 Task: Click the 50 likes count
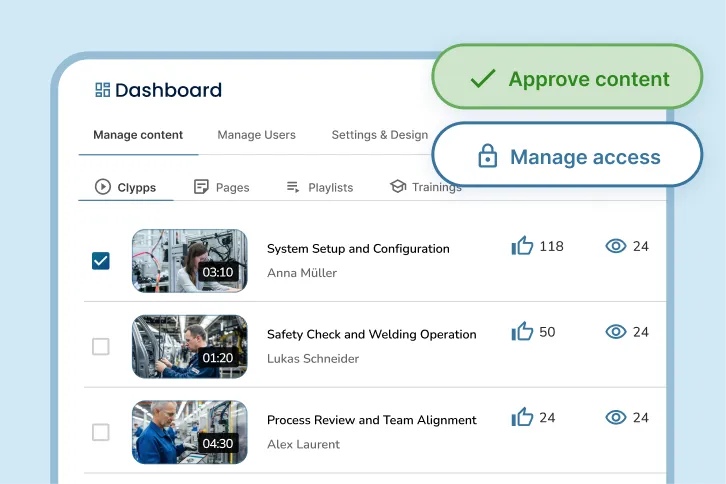547,332
